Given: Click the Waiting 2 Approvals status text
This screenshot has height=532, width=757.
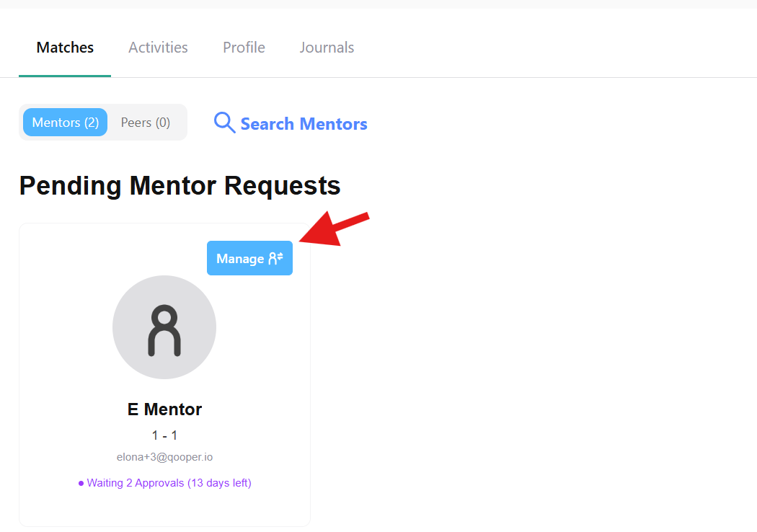Looking at the screenshot, I should [x=169, y=483].
